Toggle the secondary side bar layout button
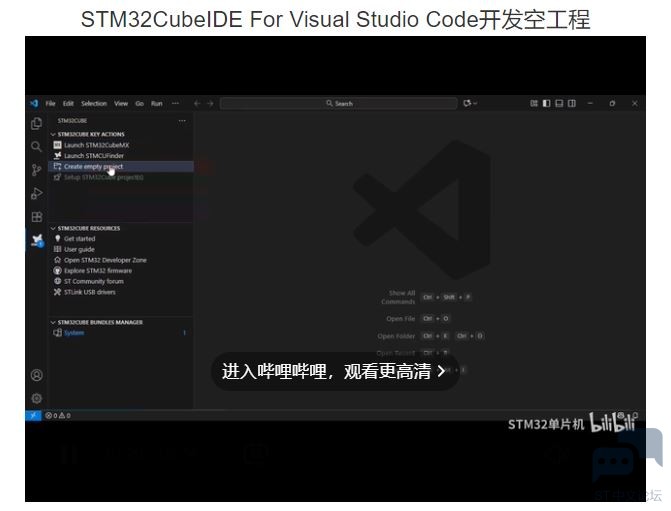Viewport: 671px width, 511px height. click(570, 103)
